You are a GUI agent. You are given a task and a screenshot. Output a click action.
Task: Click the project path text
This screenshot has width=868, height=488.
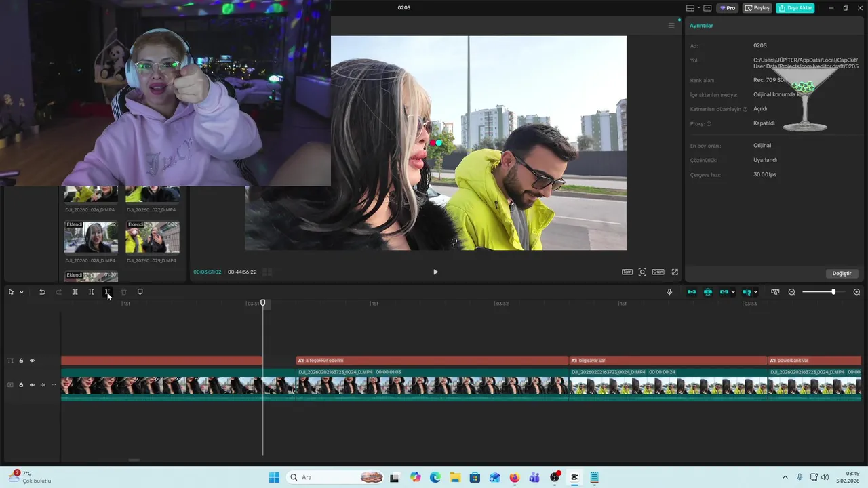(x=806, y=63)
